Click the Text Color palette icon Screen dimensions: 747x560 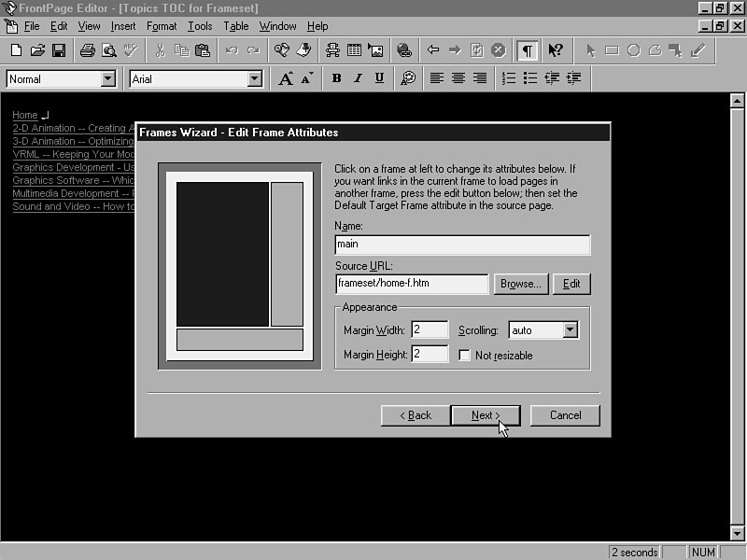pyautogui.click(x=408, y=79)
